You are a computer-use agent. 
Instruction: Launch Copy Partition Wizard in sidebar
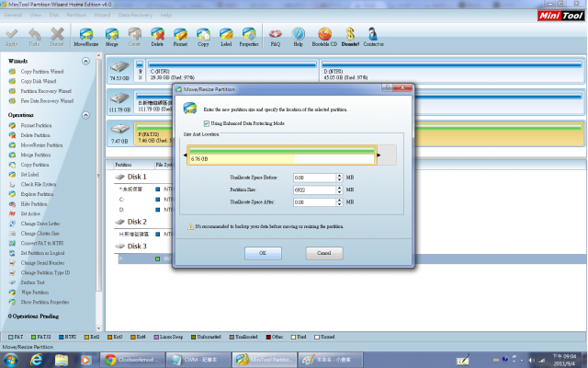pos(42,72)
